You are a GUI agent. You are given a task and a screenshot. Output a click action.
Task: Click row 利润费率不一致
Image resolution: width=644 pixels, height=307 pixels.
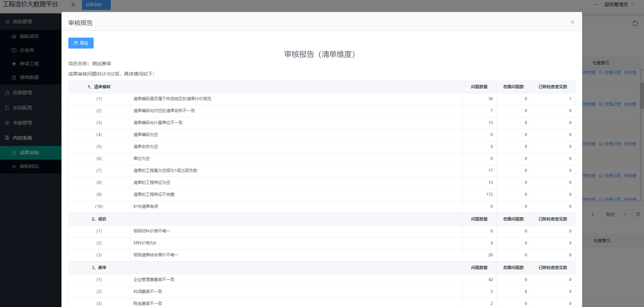point(322,292)
